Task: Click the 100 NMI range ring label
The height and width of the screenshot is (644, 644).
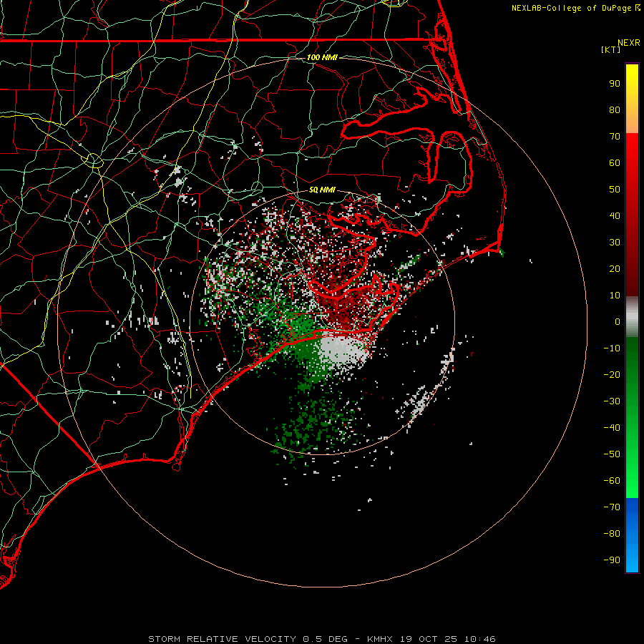Action: tap(322, 57)
